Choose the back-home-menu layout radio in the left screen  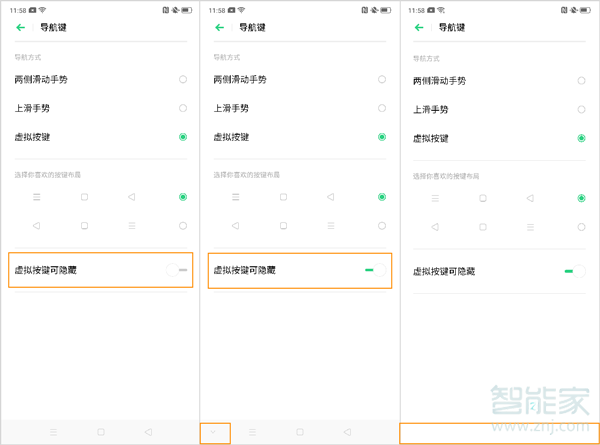(183, 226)
